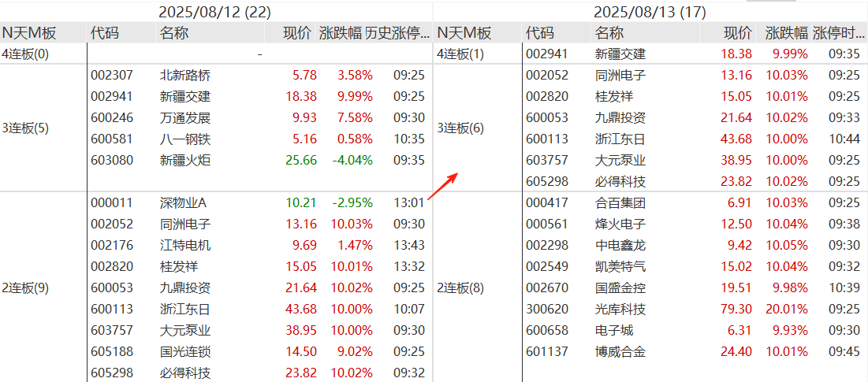The width and height of the screenshot is (868, 382).
Task: Click limit-up time 13:43
Action: click(x=409, y=246)
